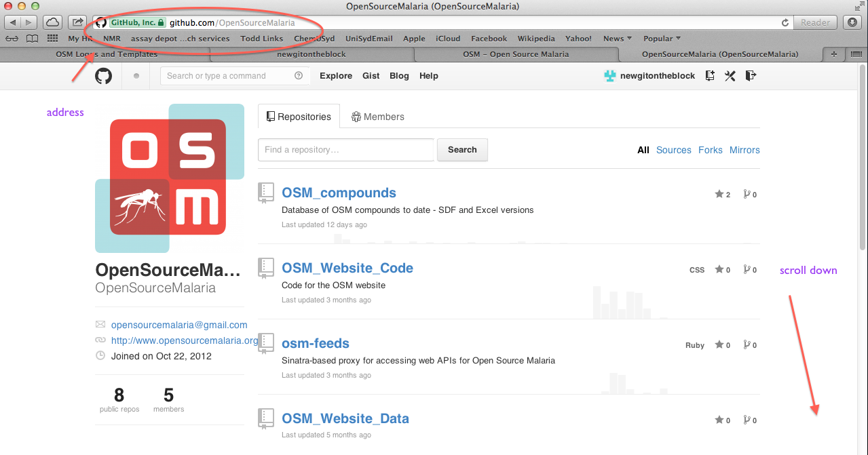Click the fork icon for OSM_Website_Data
Image resolution: width=868 pixels, height=455 pixels.
click(x=747, y=420)
